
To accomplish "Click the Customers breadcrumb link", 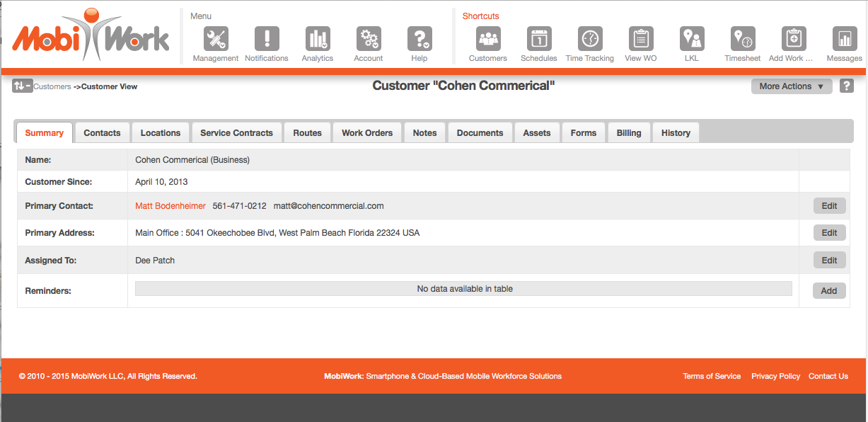I will tap(52, 86).
